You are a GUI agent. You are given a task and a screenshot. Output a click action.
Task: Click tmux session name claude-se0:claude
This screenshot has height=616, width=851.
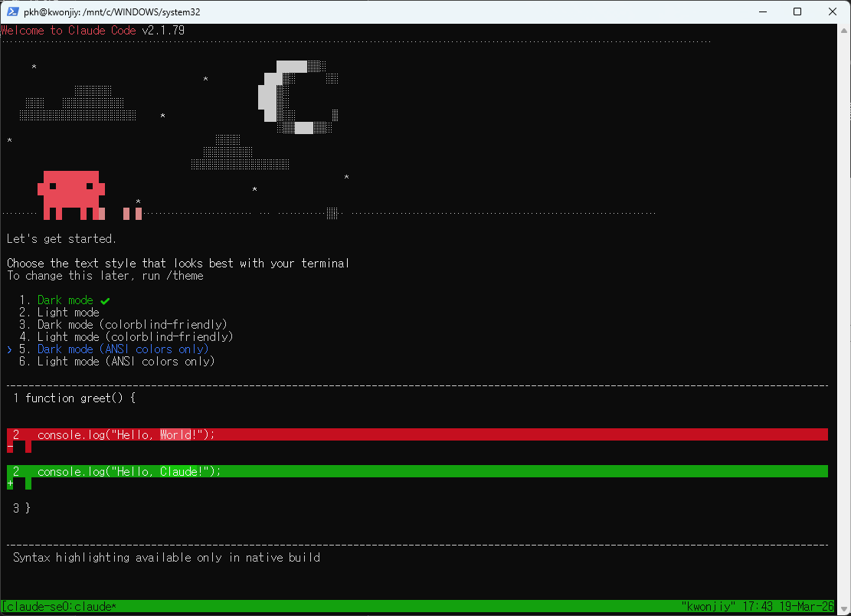[59, 606]
